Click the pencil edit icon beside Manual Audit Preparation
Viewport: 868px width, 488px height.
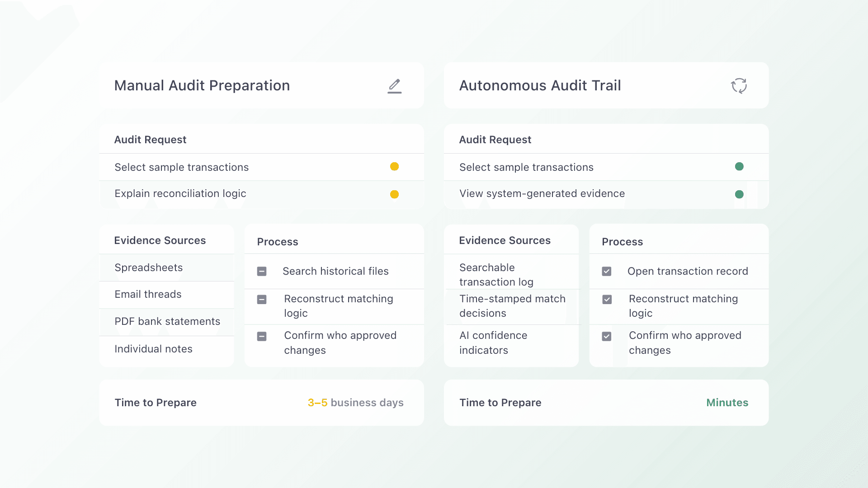click(x=394, y=86)
